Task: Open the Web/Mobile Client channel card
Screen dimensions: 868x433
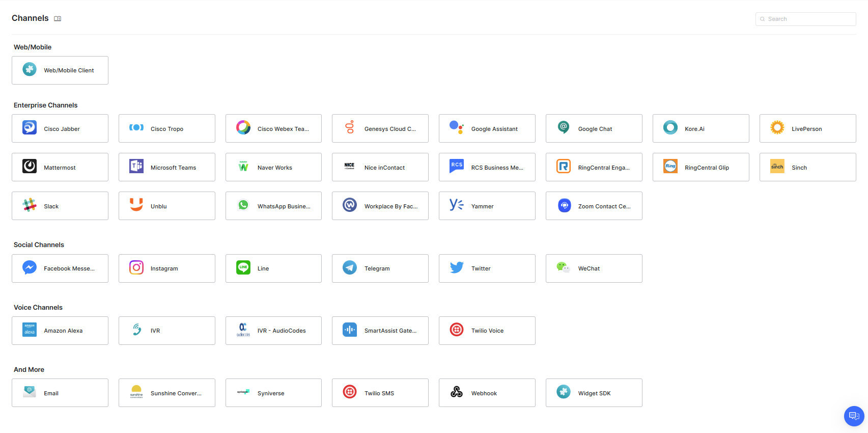Action: pyautogui.click(x=60, y=70)
